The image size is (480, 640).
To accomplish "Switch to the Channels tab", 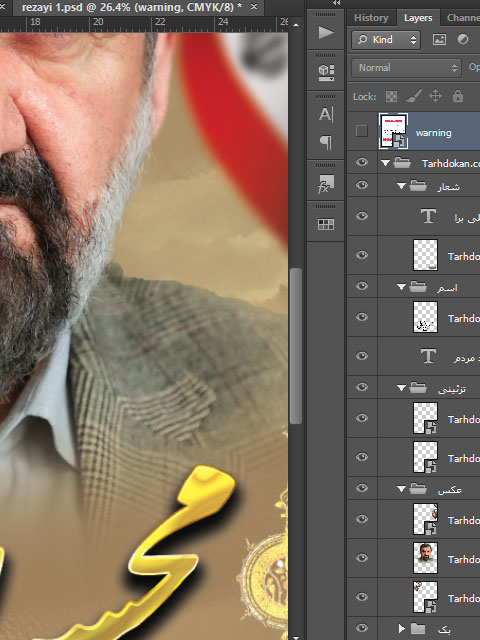I will [463, 18].
